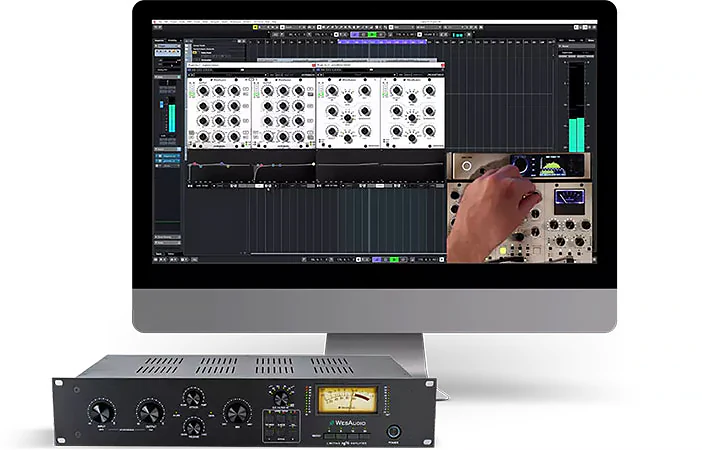Click the blue fader handle in Inspector channel strip

162,104
